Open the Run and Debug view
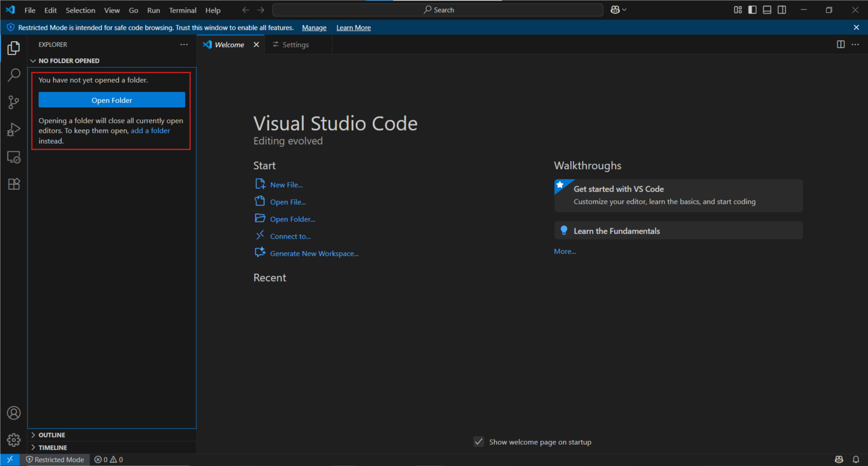 [x=14, y=130]
